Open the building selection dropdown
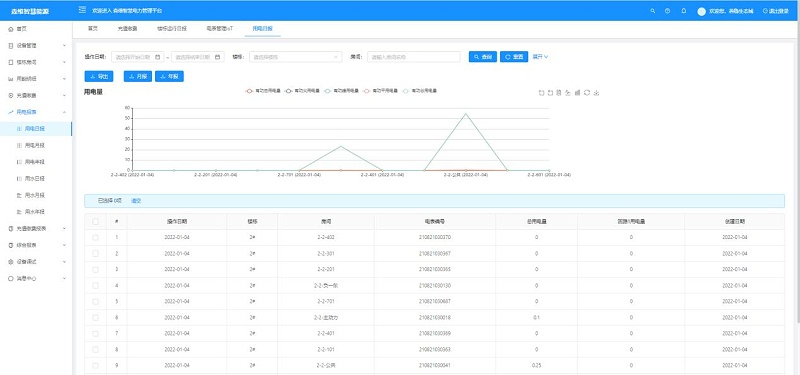This screenshot has height=375, width=800. click(x=295, y=57)
